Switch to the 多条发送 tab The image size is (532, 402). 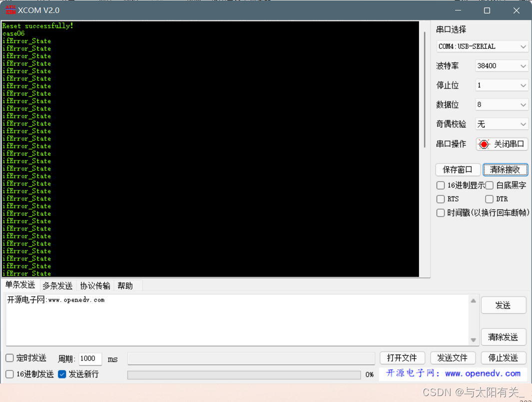[x=57, y=286]
